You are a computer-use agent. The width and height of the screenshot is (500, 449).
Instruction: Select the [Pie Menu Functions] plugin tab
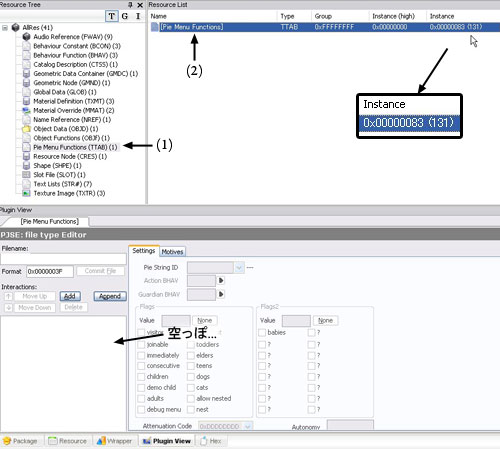click(50, 221)
